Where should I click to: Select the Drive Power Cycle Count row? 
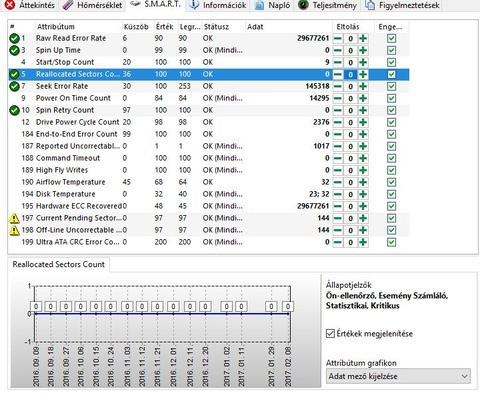click(x=209, y=122)
